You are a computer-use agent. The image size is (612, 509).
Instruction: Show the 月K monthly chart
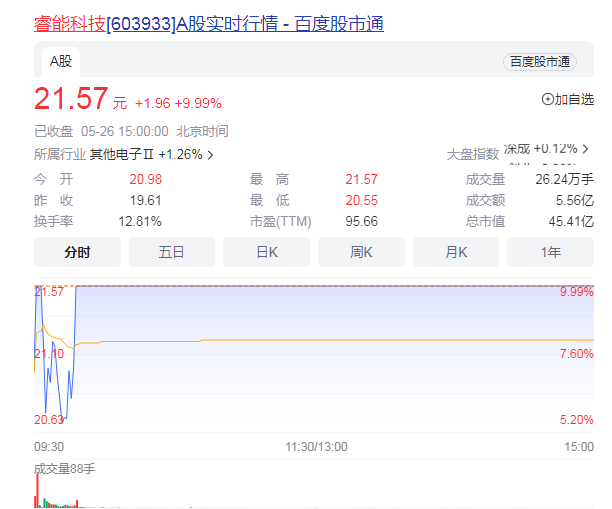(x=456, y=252)
